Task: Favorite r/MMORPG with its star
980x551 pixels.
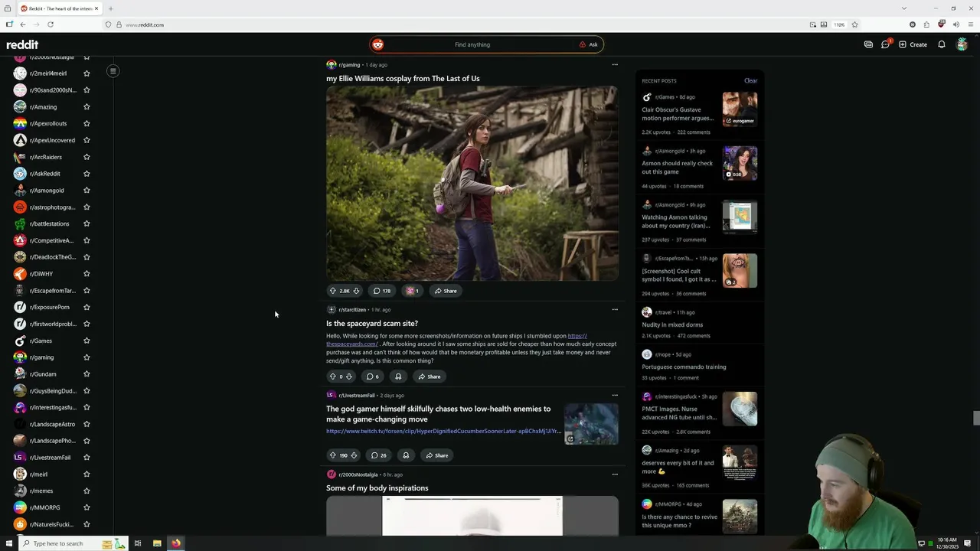Action: (87, 507)
